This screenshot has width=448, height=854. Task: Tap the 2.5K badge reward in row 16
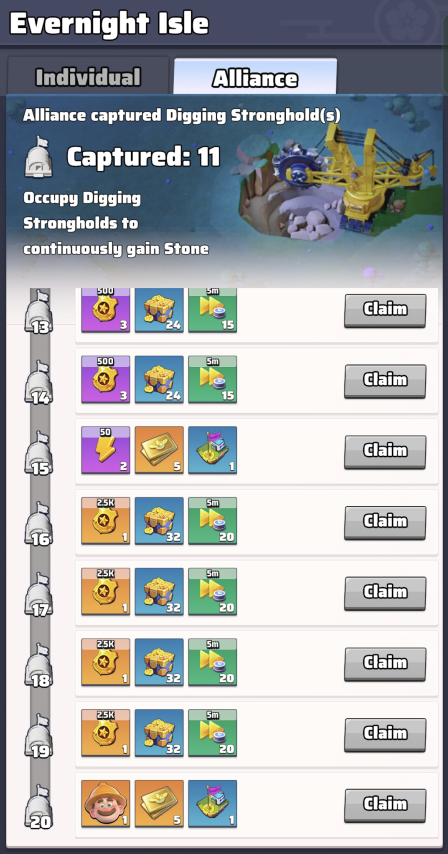click(106, 521)
